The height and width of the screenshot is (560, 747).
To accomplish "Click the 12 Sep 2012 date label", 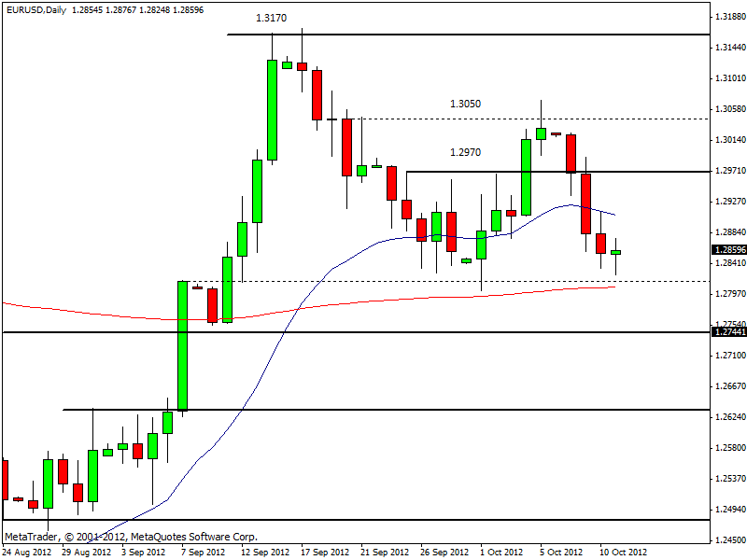I will click(x=266, y=552).
